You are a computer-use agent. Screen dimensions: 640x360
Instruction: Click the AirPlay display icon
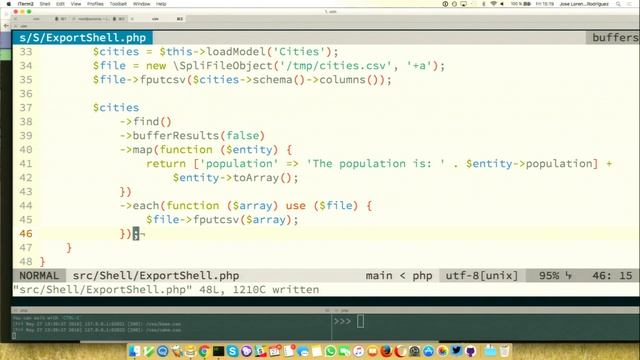(x=463, y=4)
